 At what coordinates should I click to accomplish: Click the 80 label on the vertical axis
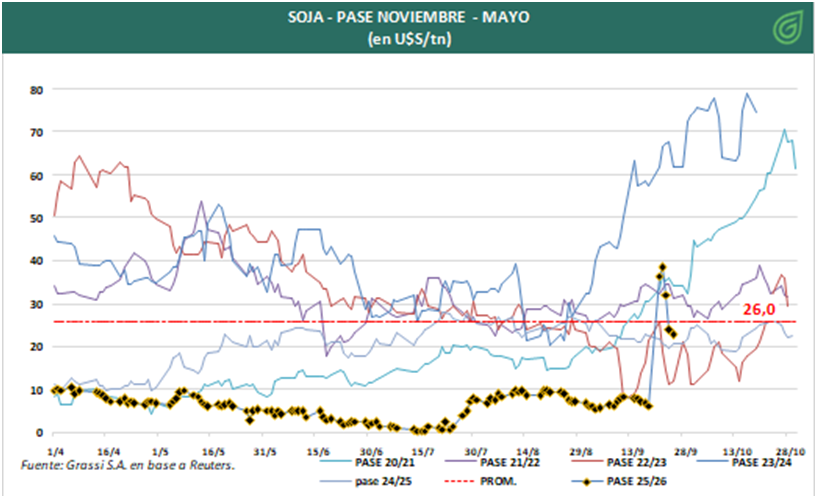point(35,90)
